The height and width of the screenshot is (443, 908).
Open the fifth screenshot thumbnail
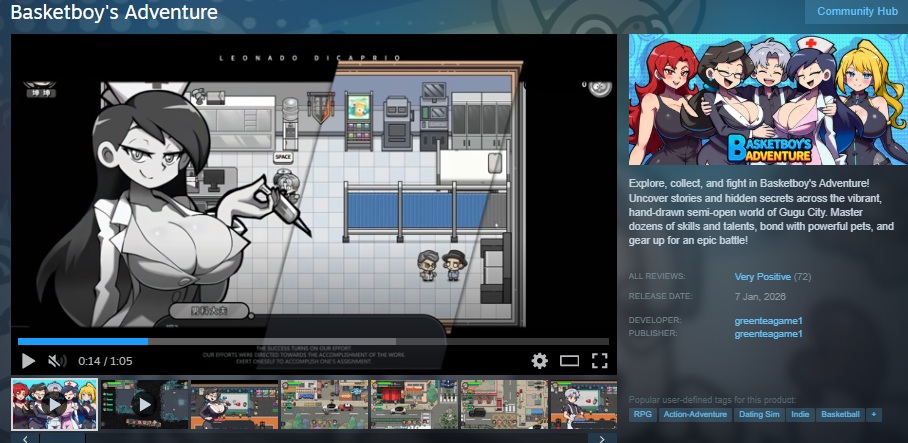click(413, 404)
